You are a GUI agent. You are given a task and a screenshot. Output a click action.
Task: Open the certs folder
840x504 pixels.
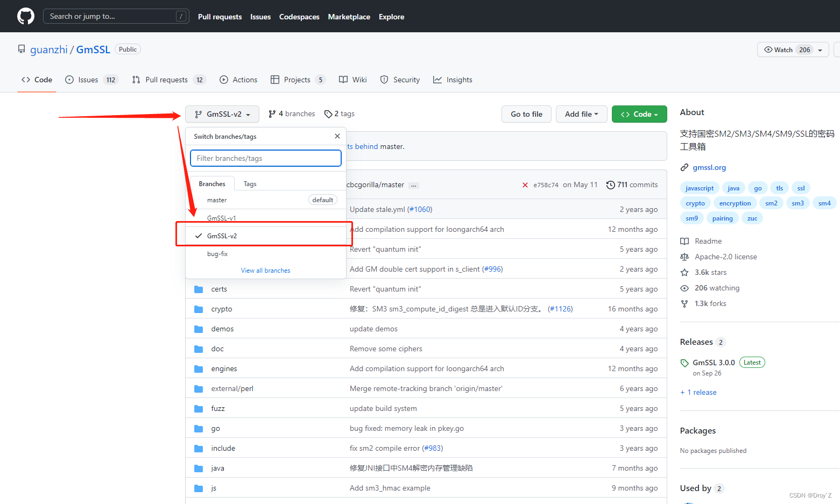click(219, 289)
